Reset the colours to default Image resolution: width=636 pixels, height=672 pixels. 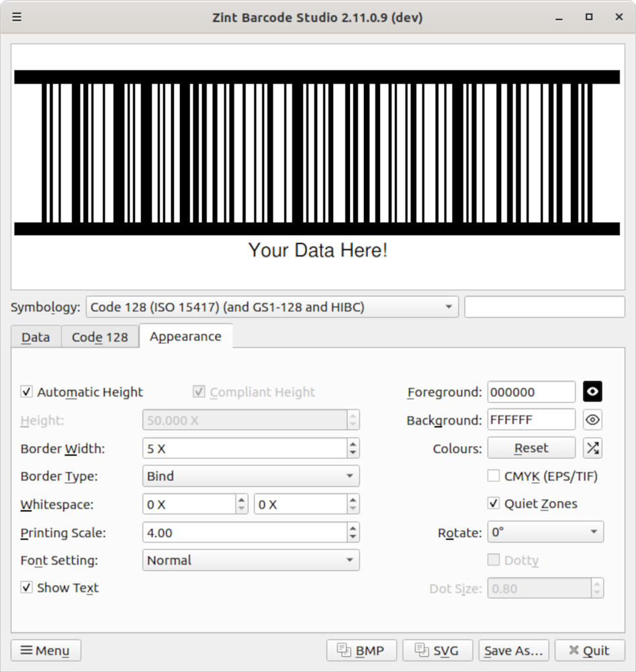pyautogui.click(x=531, y=448)
